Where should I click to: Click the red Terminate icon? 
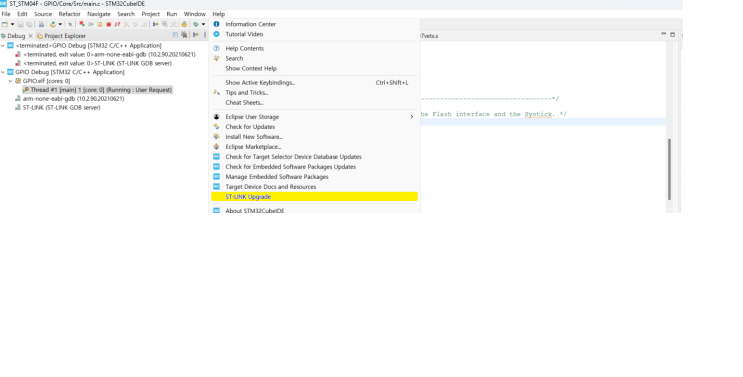(109, 24)
